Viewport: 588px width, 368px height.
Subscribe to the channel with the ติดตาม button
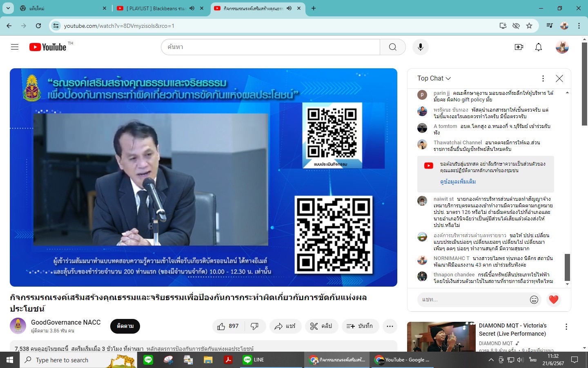coord(125,326)
